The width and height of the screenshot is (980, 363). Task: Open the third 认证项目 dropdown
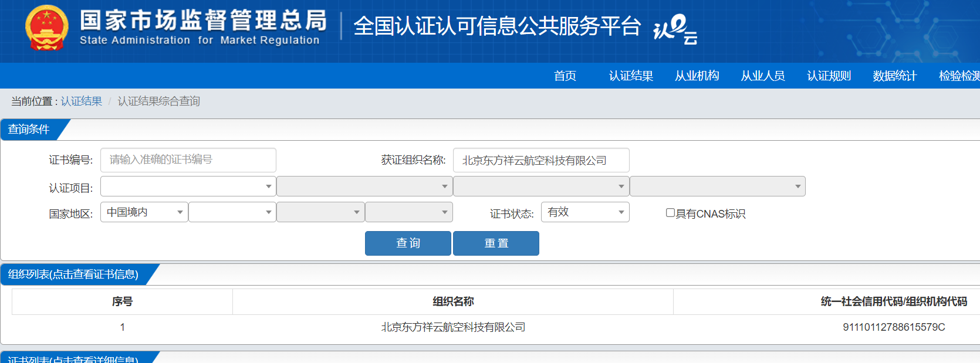pyautogui.click(x=541, y=186)
